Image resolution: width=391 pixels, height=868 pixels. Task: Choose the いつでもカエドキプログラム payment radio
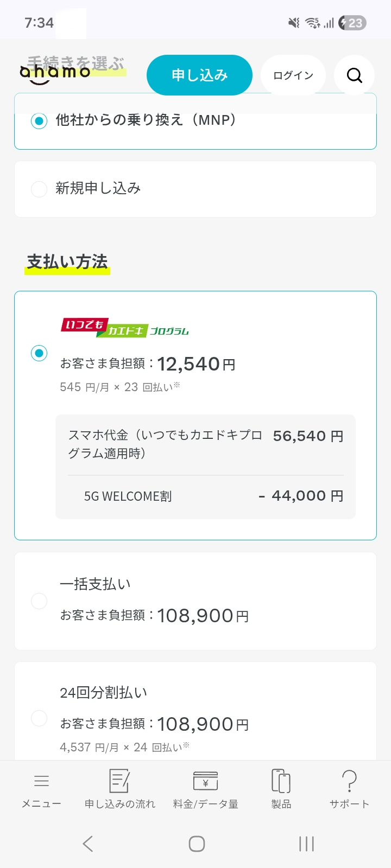[x=39, y=353]
